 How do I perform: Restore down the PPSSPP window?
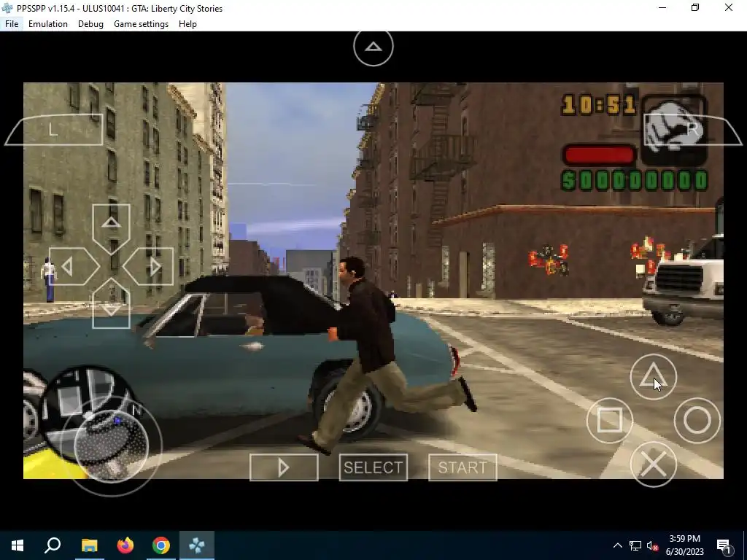pyautogui.click(x=695, y=7)
